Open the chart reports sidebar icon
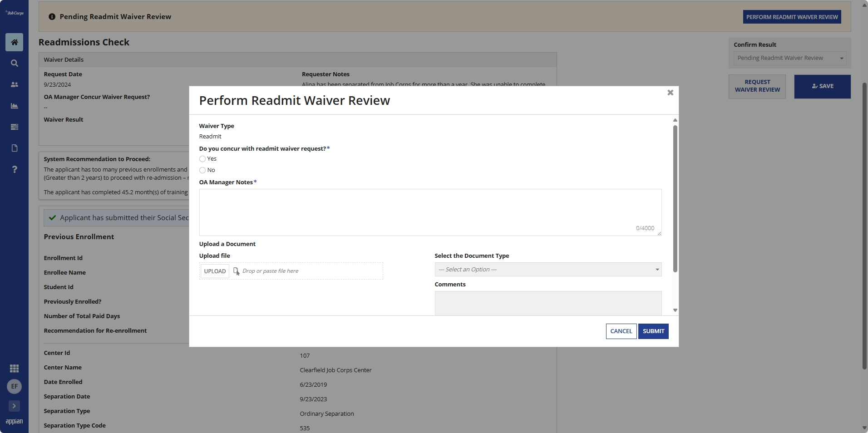This screenshot has height=433, width=868. (x=14, y=106)
